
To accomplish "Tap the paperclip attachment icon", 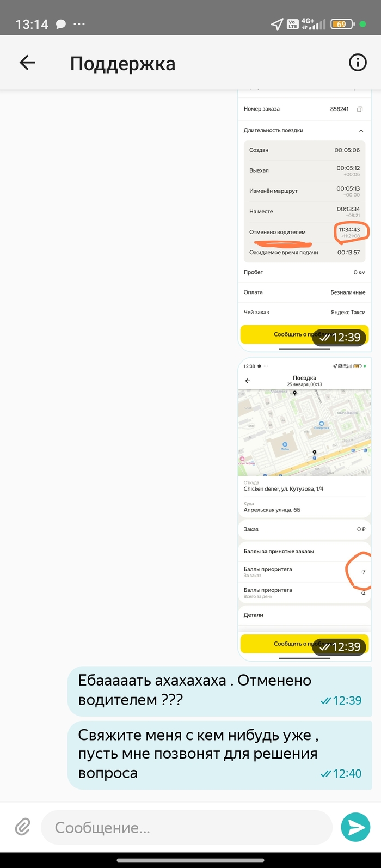I will coord(22,827).
